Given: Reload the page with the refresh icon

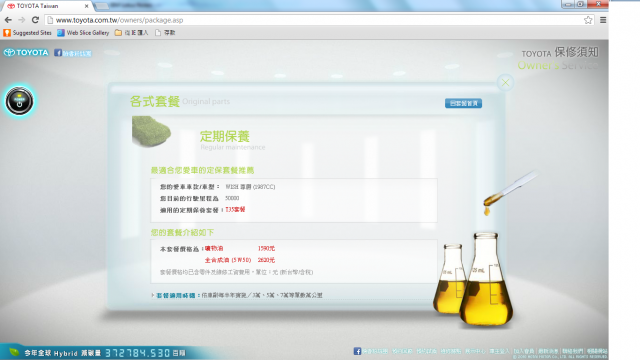Looking at the screenshot, I should point(35,20).
